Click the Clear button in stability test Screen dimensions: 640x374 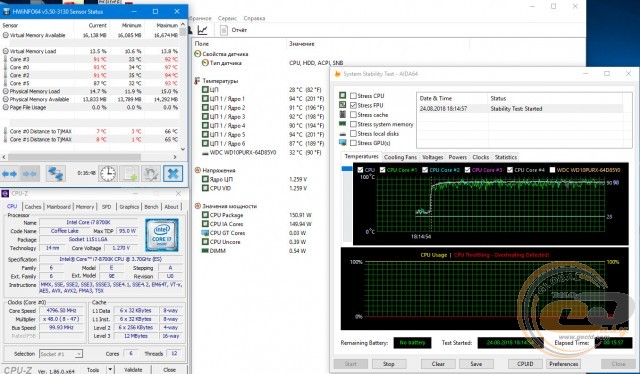click(438, 364)
